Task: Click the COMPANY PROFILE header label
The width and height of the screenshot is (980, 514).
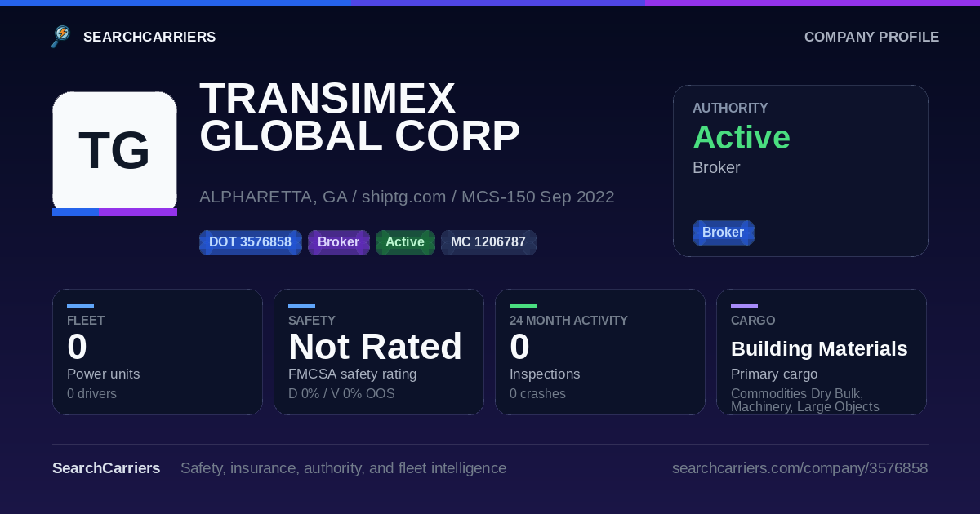Action: [871, 38]
